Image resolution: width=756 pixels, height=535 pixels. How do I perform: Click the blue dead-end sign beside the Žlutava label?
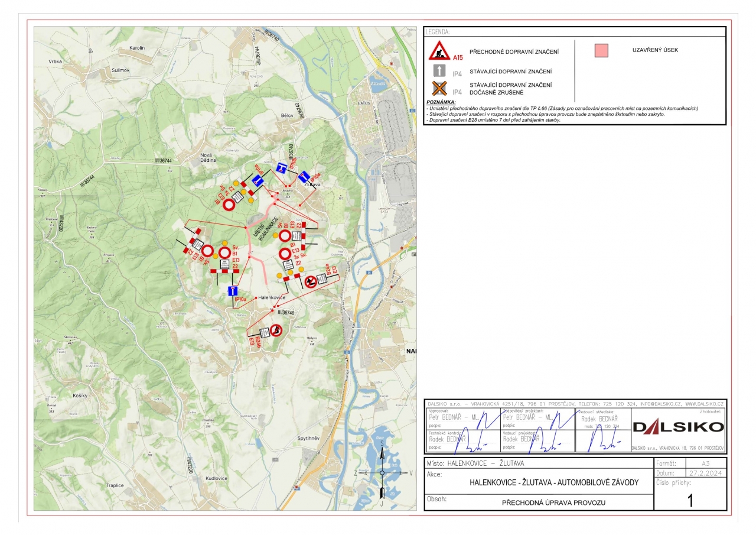click(x=304, y=177)
